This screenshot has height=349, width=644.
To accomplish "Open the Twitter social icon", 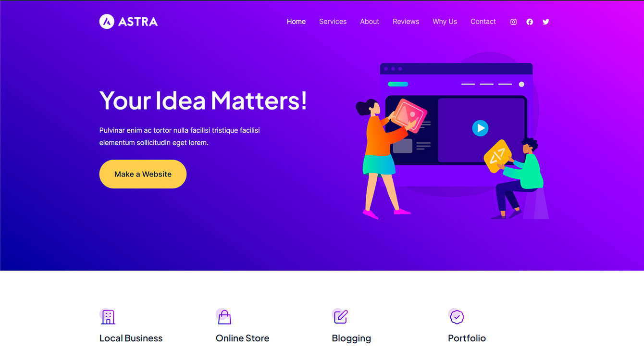I will pos(545,22).
